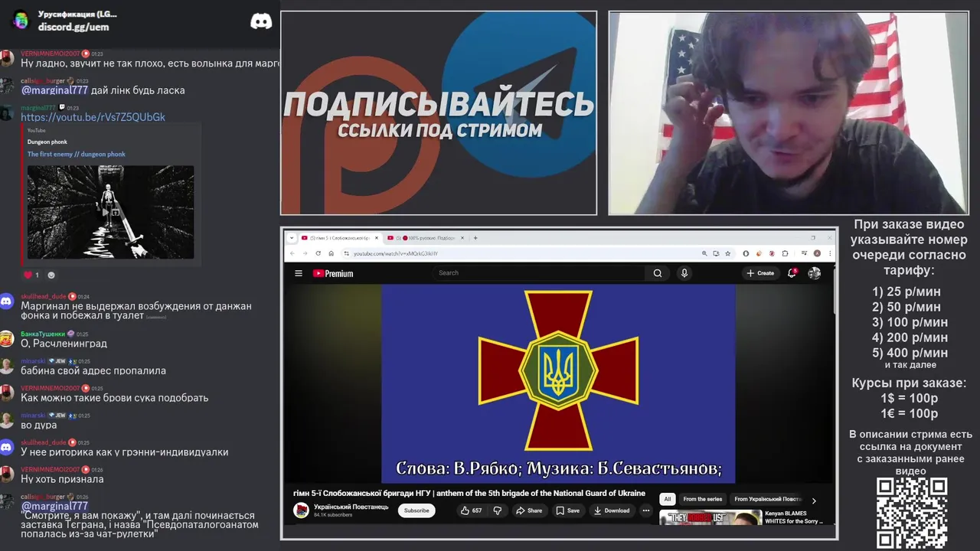Click the browser home icon

(331, 253)
